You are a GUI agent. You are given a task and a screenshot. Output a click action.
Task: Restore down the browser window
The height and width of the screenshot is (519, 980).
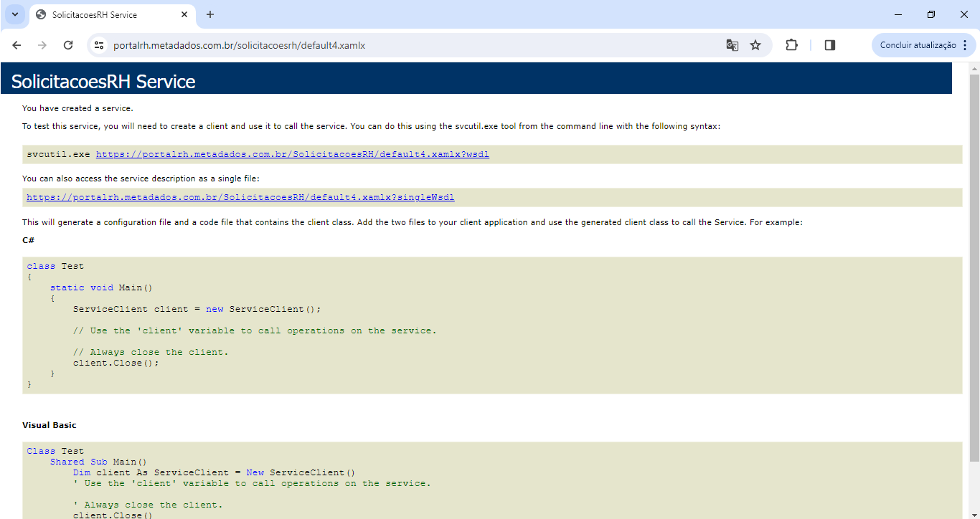(x=930, y=14)
